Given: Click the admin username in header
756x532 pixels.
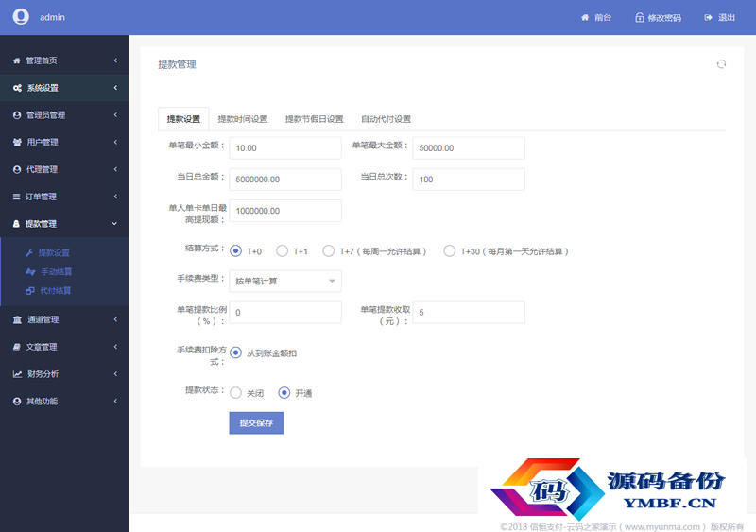Looking at the screenshot, I should 52,17.
